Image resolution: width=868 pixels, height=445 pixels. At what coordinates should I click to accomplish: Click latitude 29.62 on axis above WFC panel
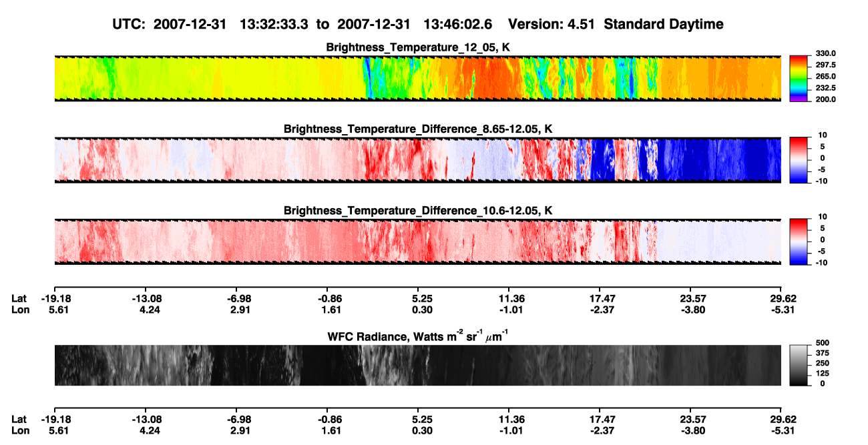tap(783, 298)
